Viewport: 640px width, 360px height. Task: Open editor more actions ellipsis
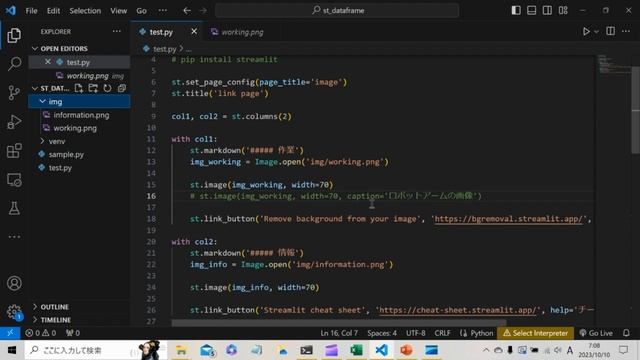pyautogui.click(x=626, y=31)
